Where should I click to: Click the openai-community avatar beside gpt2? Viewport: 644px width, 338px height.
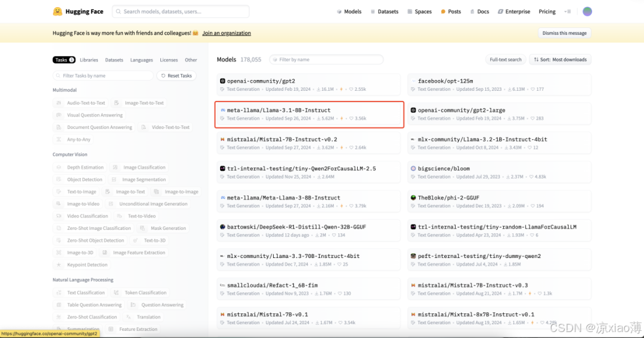point(222,81)
